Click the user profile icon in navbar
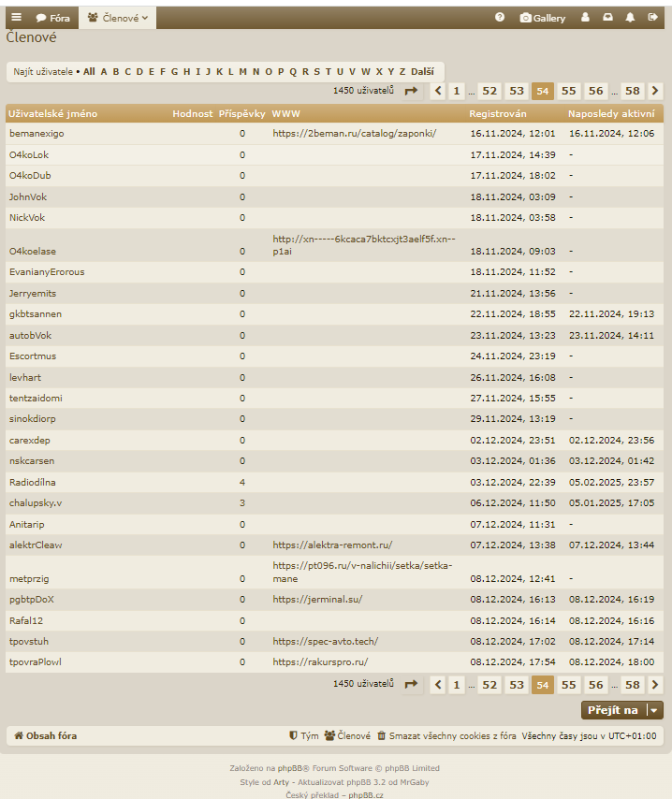 click(586, 18)
